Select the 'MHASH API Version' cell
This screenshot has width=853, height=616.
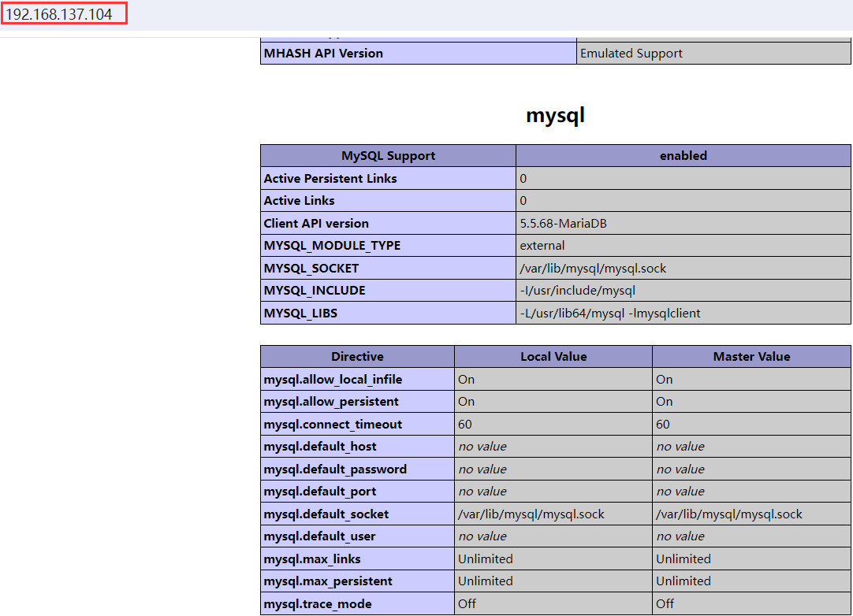(x=419, y=54)
